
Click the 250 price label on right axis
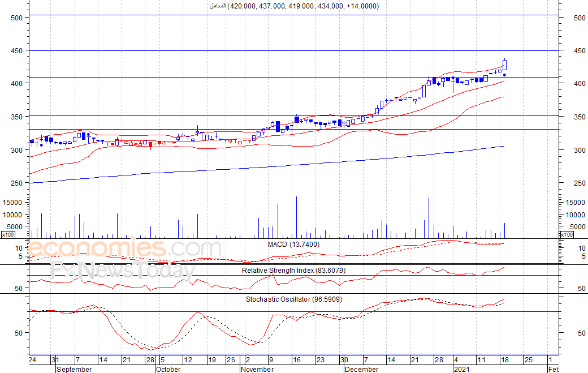click(580, 183)
